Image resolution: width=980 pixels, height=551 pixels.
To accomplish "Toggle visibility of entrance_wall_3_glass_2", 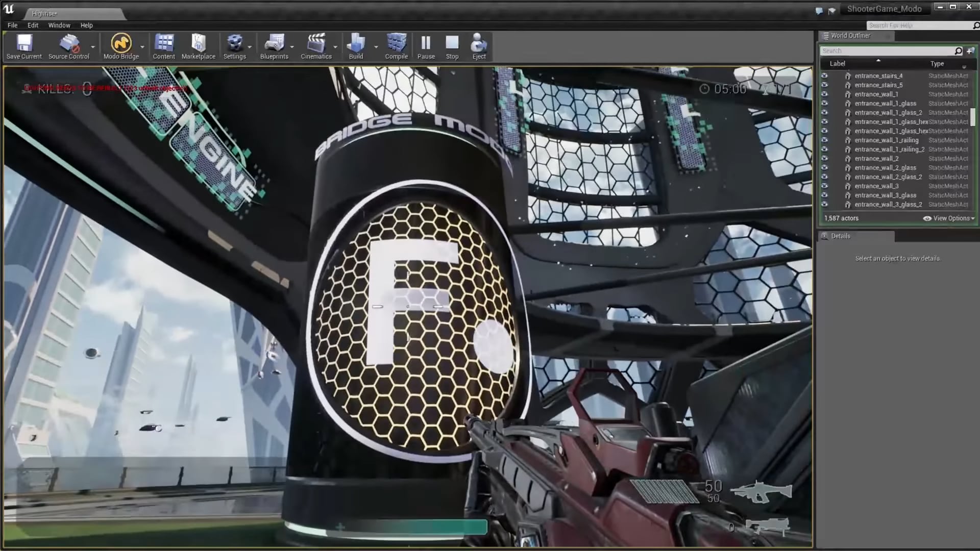I will coord(824,205).
